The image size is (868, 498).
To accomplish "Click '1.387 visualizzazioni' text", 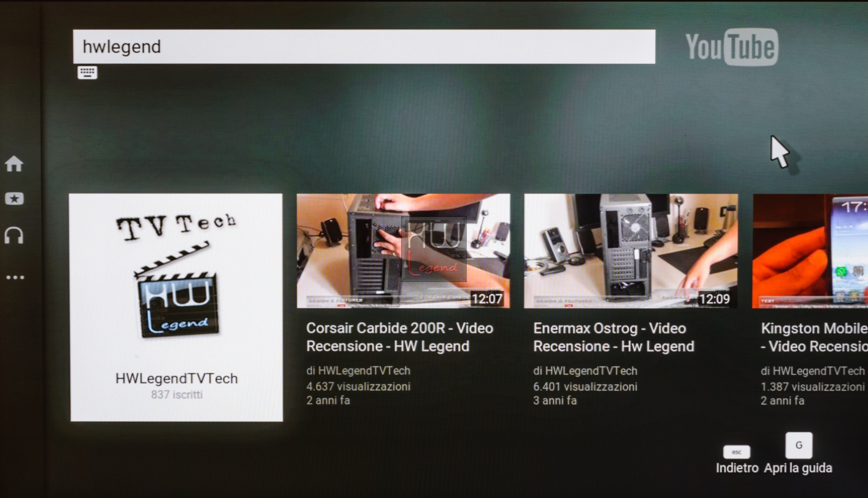I will tap(812, 387).
